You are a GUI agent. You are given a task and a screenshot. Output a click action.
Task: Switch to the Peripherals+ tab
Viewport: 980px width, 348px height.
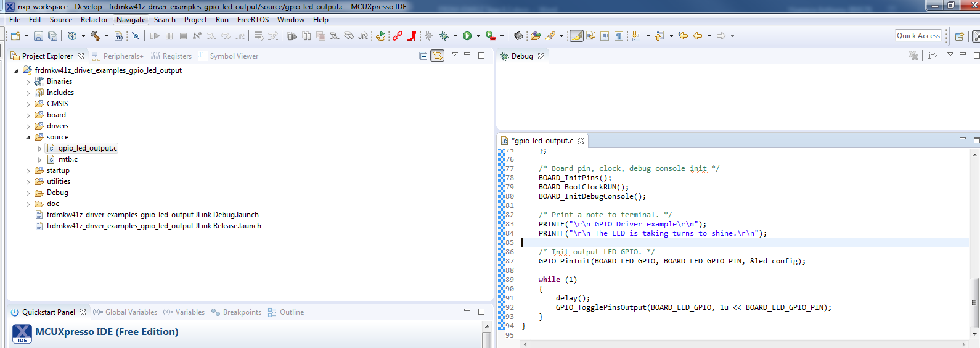[123, 56]
